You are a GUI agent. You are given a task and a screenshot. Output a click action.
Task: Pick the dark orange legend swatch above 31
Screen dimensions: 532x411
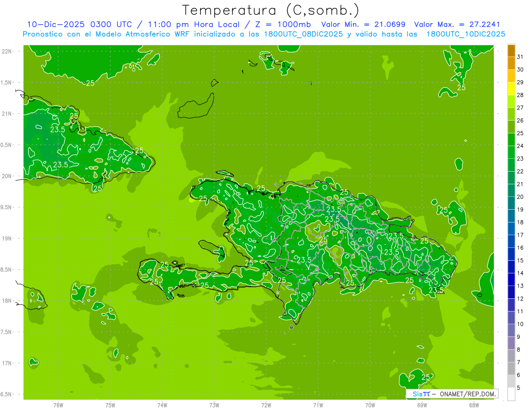coord(511,51)
